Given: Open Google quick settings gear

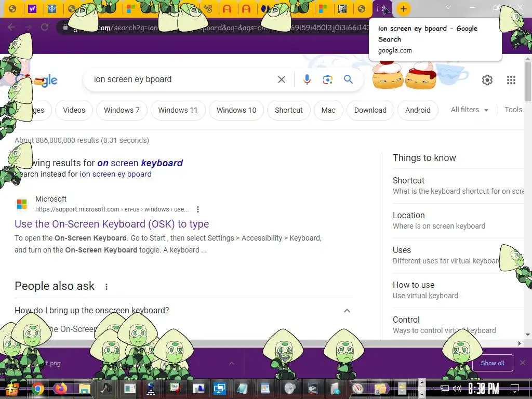Looking at the screenshot, I should [x=487, y=80].
